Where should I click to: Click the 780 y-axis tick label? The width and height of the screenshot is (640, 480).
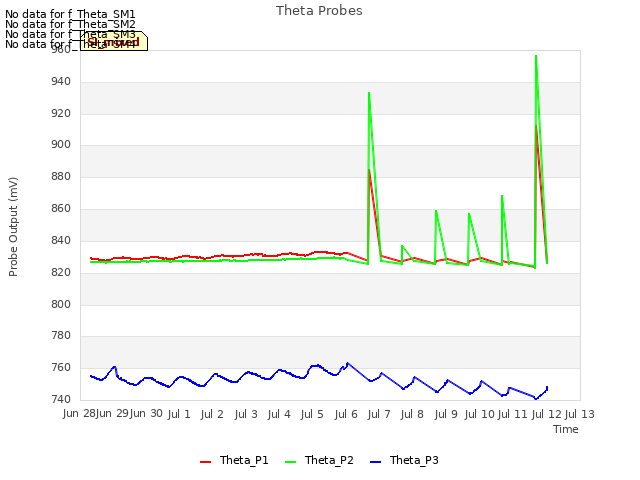pos(61,336)
